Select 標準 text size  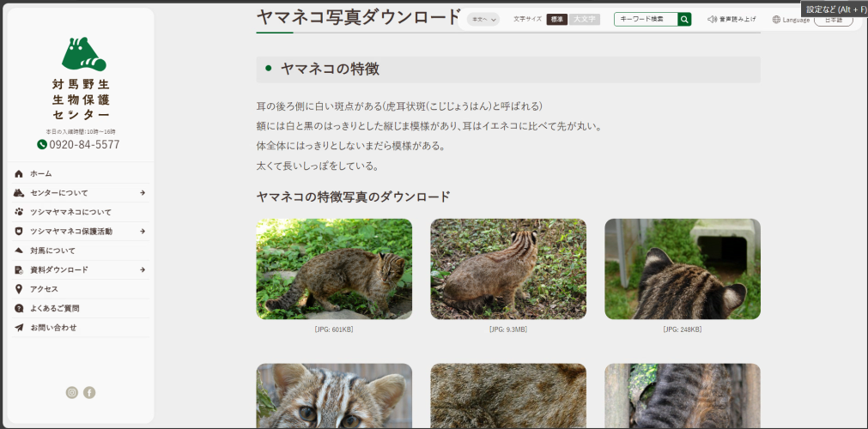557,19
